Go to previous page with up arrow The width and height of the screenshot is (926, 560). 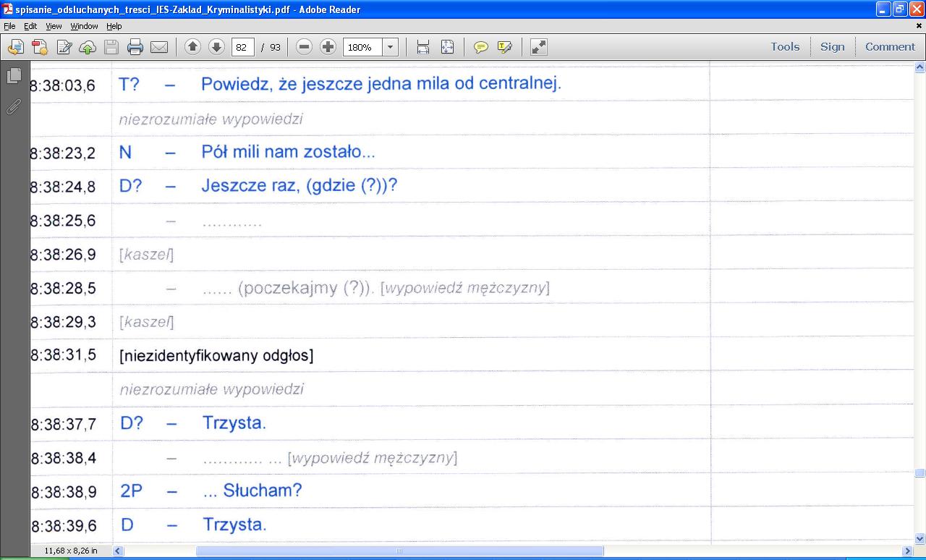(x=192, y=47)
